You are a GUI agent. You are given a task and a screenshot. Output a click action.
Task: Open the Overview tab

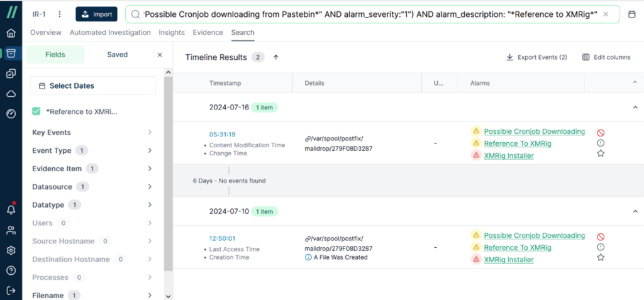click(45, 33)
